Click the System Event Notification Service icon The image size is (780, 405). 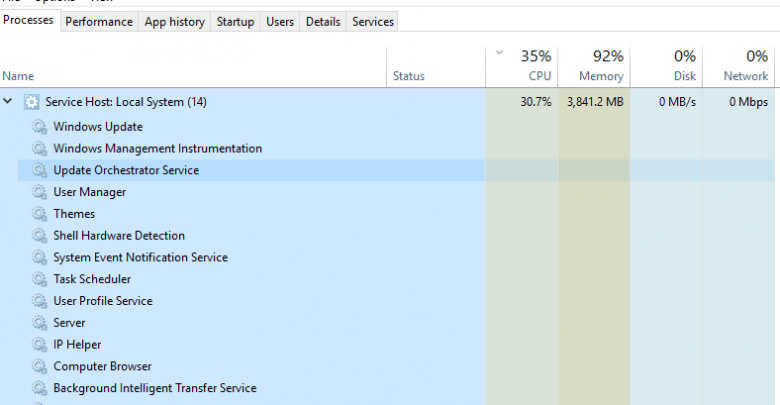[40, 257]
